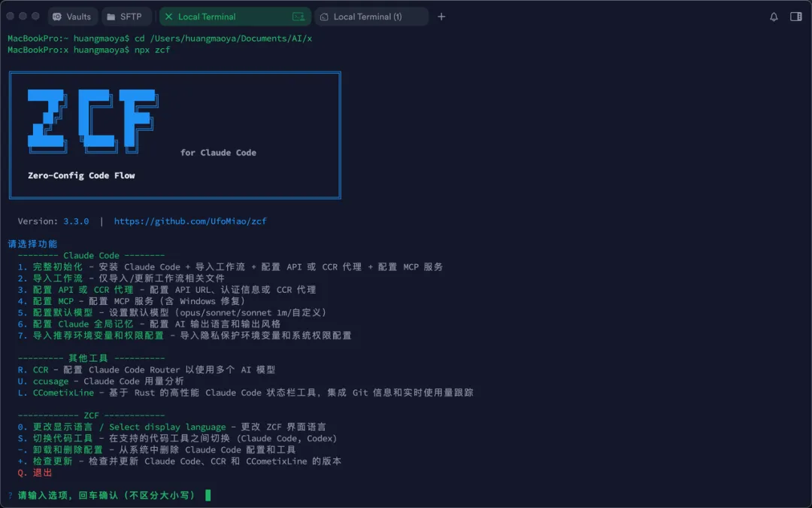The image size is (812, 508).
Task: Open the Vaults tab
Action: (x=72, y=17)
